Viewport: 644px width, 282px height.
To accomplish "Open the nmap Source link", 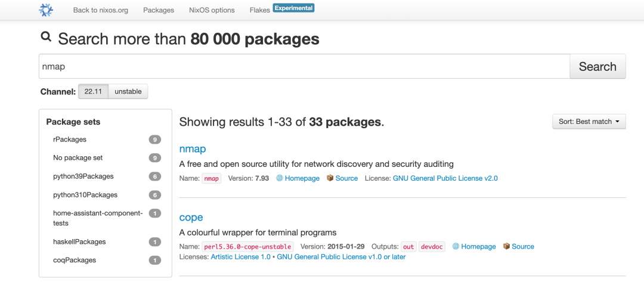I will (x=346, y=178).
